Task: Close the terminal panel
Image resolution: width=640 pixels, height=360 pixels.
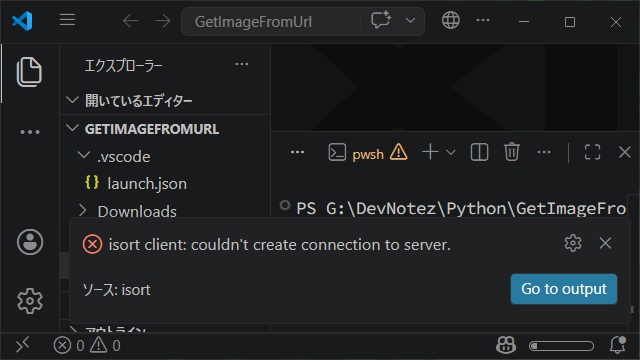Action: pyautogui.click(x=624, y=152)
